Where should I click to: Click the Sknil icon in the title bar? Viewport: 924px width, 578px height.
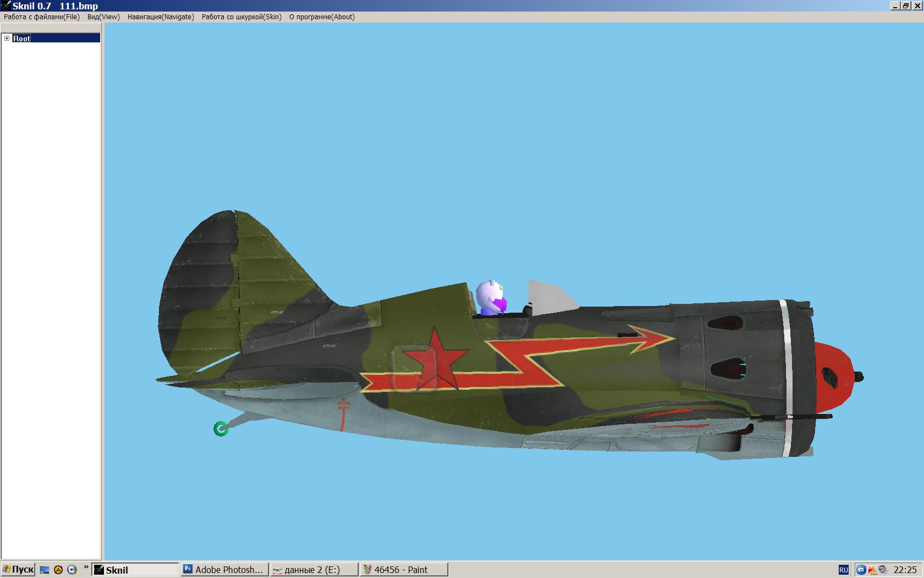[x=5, y=6]
